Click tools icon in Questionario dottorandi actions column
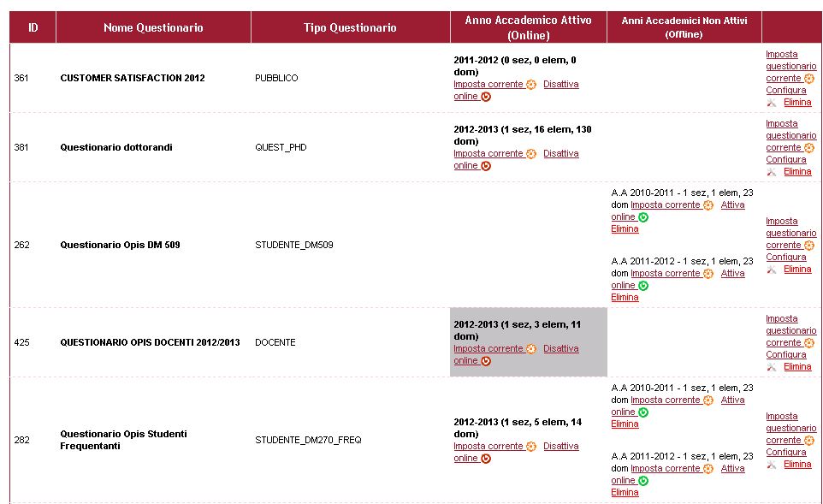823x504 pixels. 772,172
